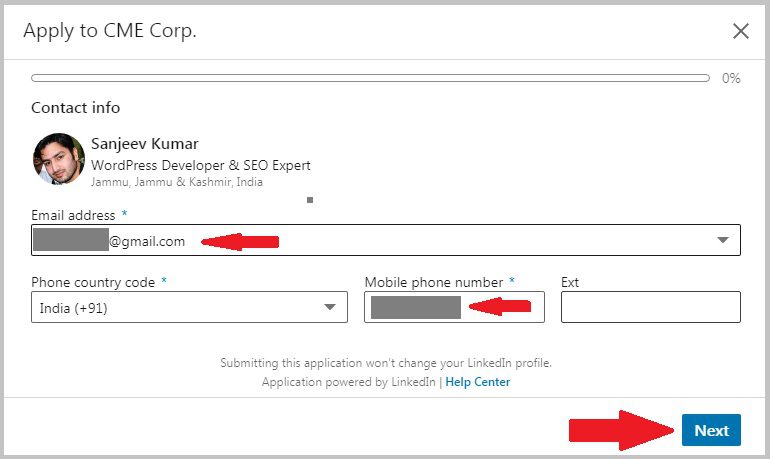The height and width of the screenshot is (459, 770).
Task: Click the Application powered by LinkedIn text
Action: (349, 382)
